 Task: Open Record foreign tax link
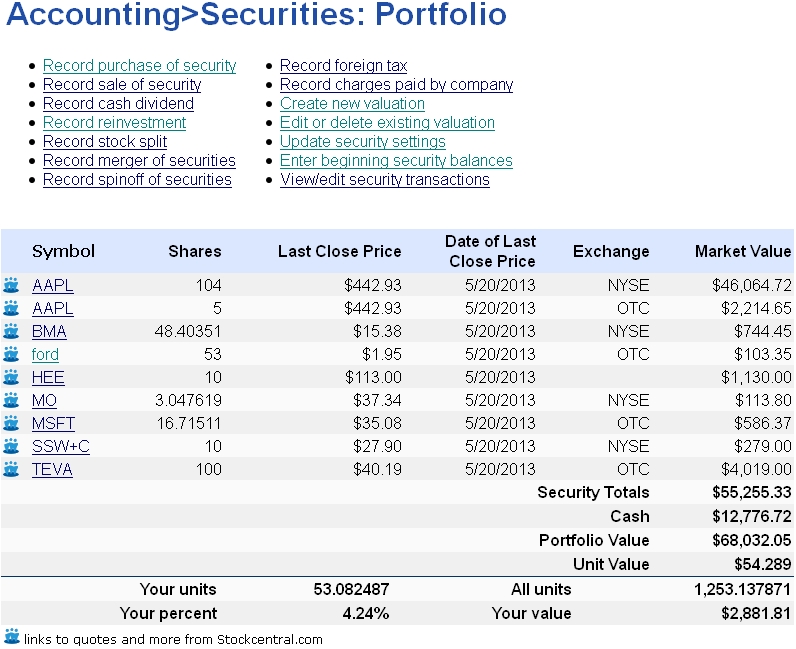pyautogui.click(x=344, y=66)
